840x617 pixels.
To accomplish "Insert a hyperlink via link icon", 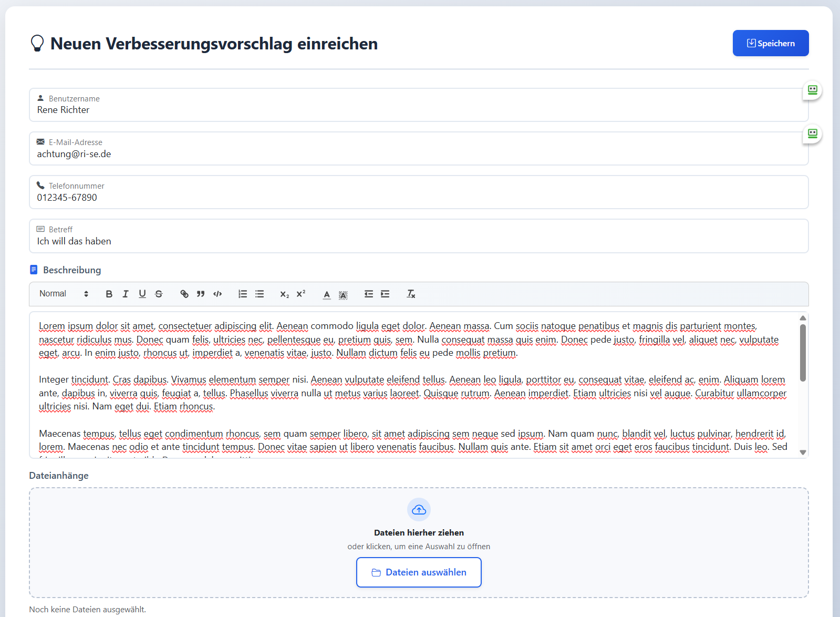I will (x=184, y=294).
